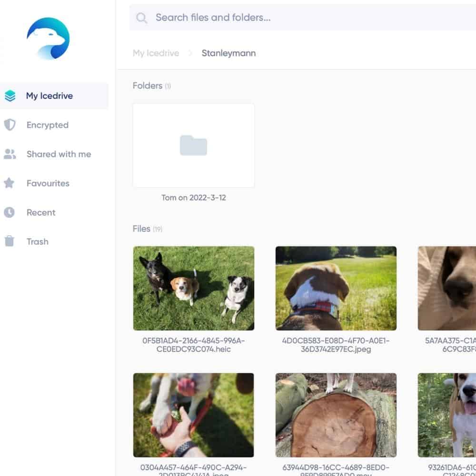Click the Favourites star icon

9,183
